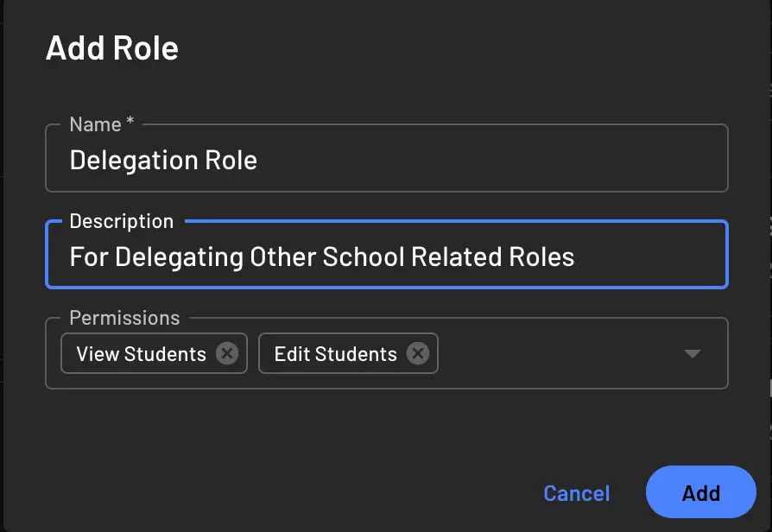Select the Delegation Role name text
This screenshot has width=772, height=532.
[162, 160]
